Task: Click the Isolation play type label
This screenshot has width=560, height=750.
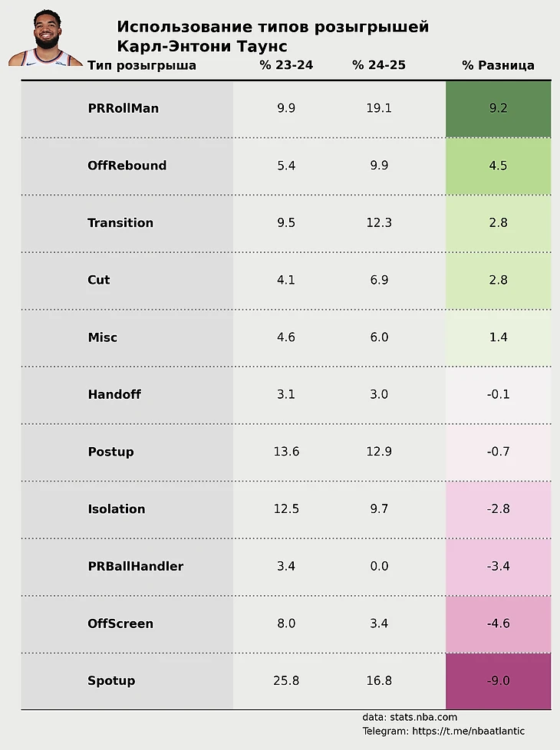Action: click(117, 509)
